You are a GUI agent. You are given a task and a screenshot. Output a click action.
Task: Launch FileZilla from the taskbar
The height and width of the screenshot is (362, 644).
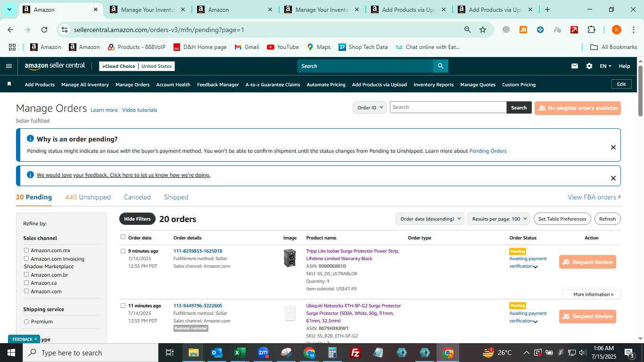click(355, 353)
